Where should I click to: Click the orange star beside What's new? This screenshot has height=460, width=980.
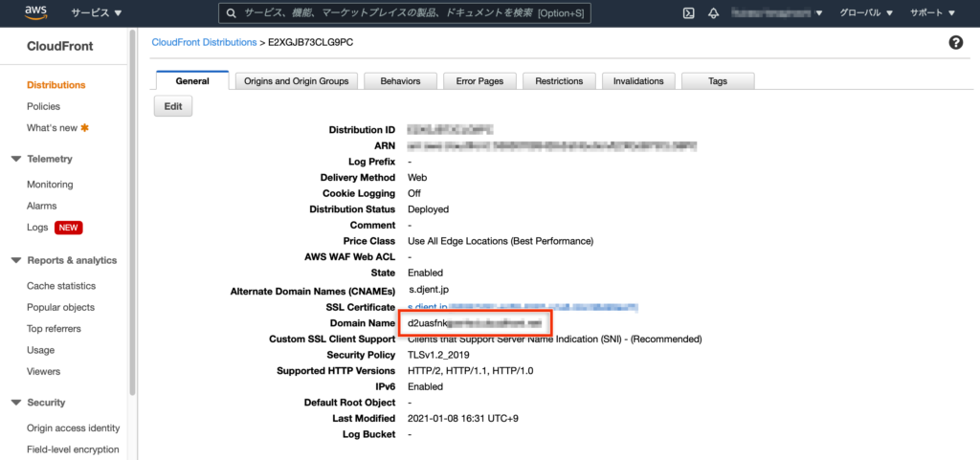pos(85,128)
